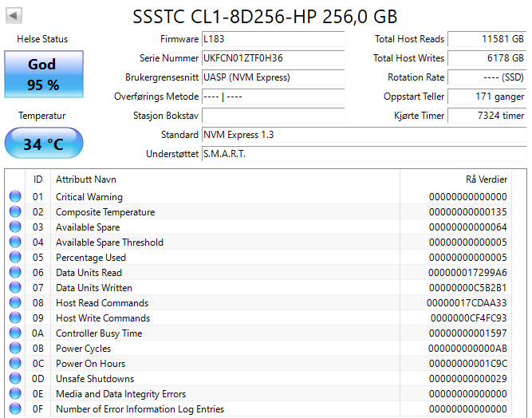Click the status orb for Power On Hours
Image resolution: width=532 pixels, height=418 pixels.
(15, 363)
